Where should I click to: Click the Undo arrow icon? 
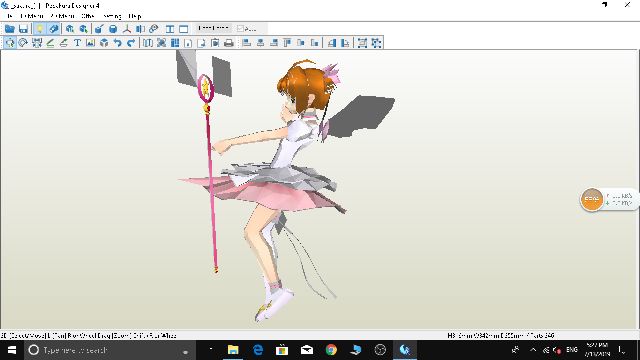[118, 42]
